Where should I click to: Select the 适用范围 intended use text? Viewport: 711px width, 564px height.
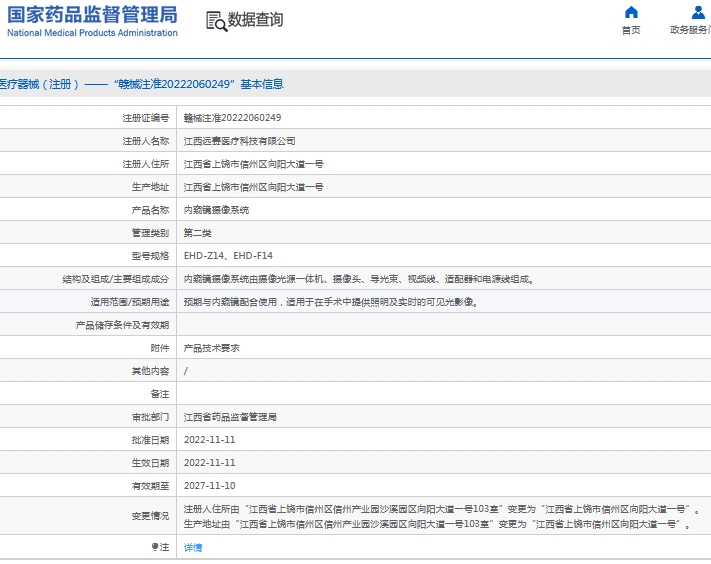click(x=331, y=302)
